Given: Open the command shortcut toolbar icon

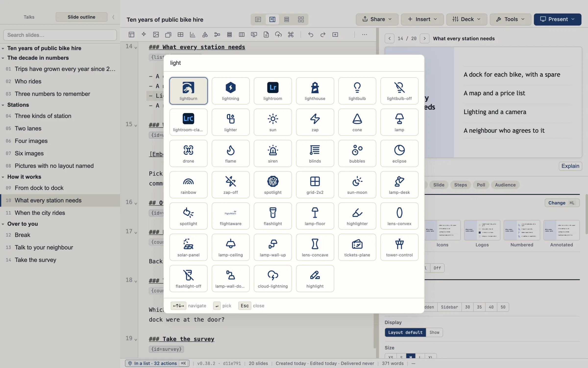Looking at the screenshot, I should [x=291, y=35].
